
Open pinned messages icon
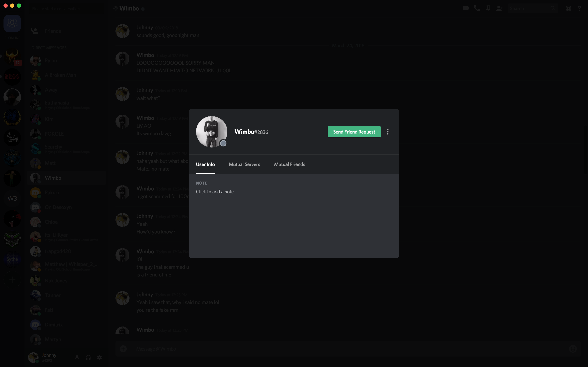(488, 8)
